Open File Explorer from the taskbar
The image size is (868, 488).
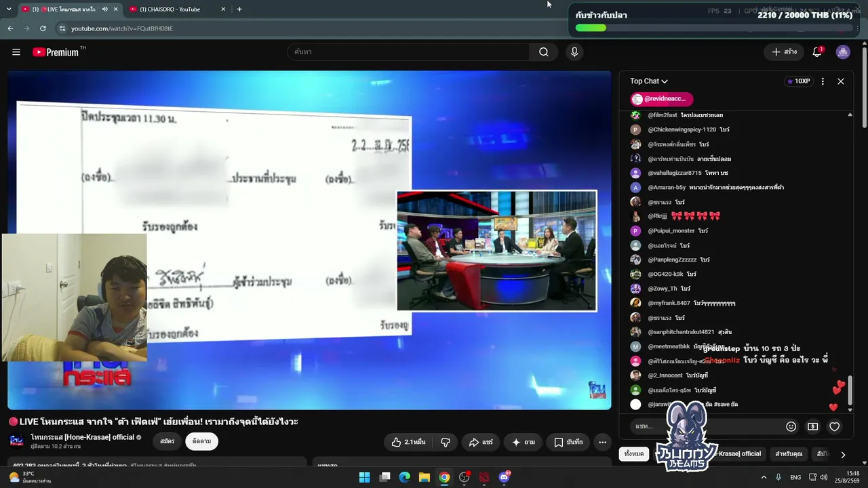click(424, 477)
